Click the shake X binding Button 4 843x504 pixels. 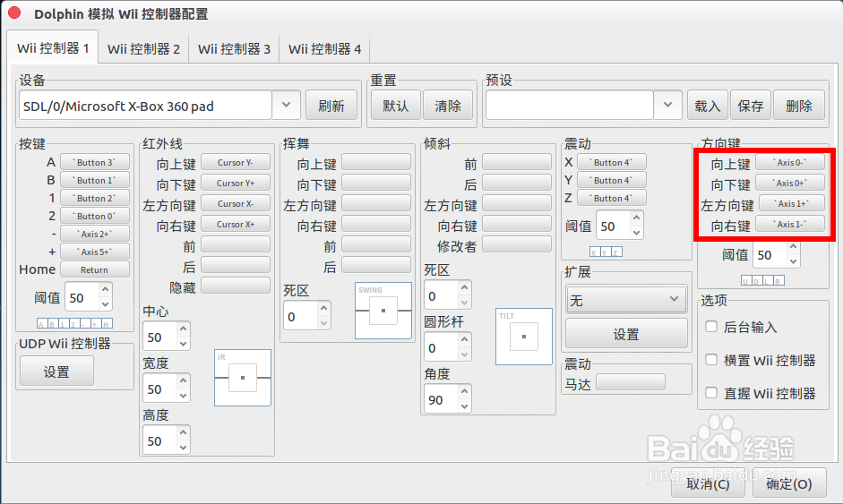point(612,162)
